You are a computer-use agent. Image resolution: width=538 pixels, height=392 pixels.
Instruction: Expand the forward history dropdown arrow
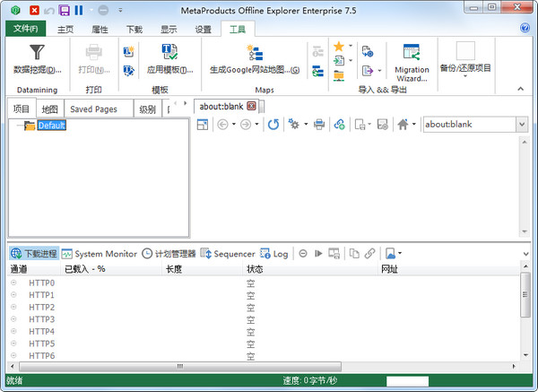point(257,125)
